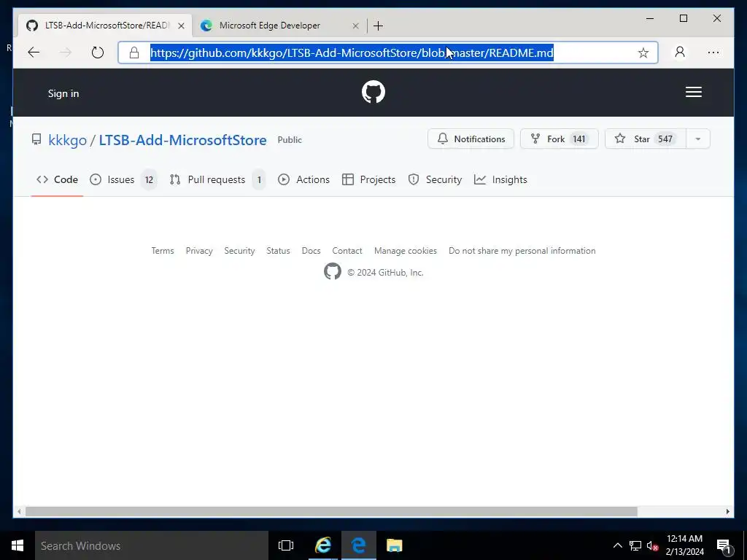Screen dimensions: 747x560
Task: Click the disabled forward arrow
Action: pos(65,52)
